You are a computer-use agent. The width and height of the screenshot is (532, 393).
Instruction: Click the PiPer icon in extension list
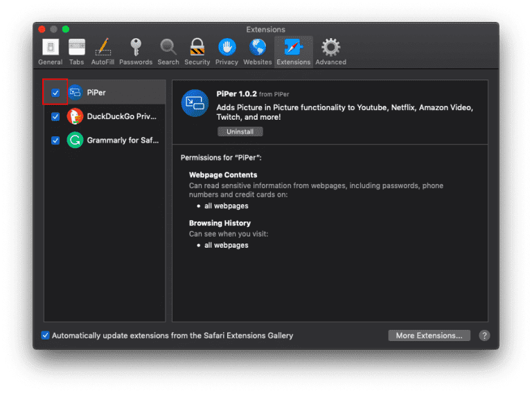(x=75, y=92)
